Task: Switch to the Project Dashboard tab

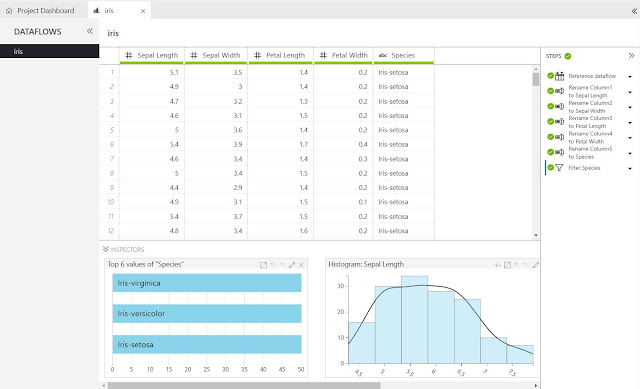Action: pos(40,11)
